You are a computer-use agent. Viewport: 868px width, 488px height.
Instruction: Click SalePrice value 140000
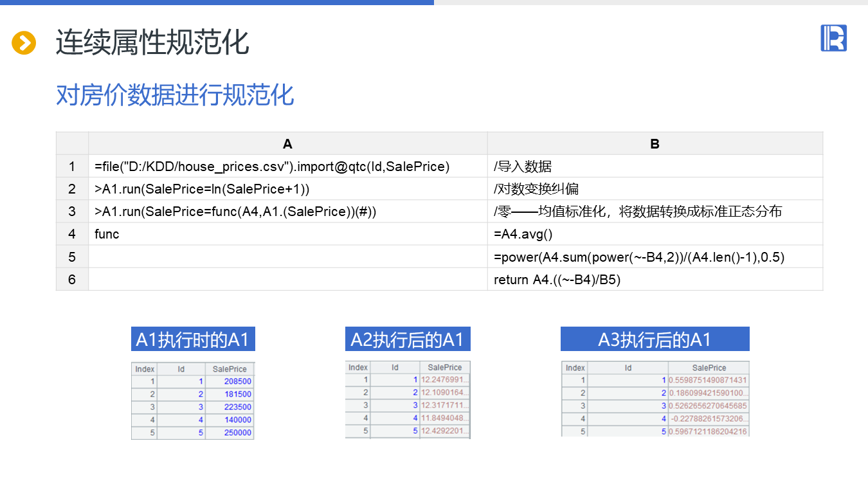230,420
